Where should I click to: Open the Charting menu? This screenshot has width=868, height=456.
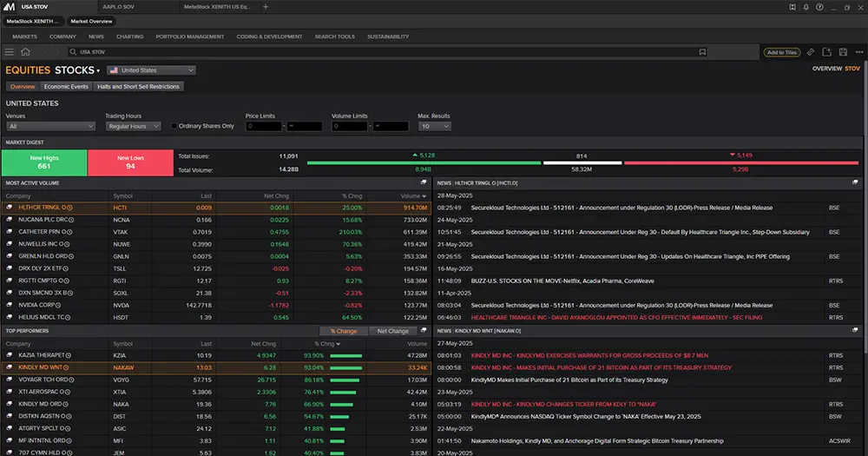[x=129, y=36]
